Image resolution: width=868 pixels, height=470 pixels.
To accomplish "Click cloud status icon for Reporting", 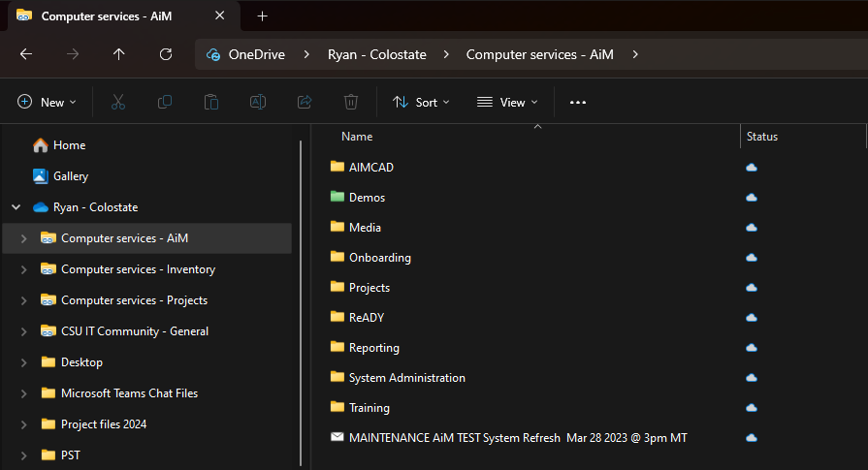I will [x=752, y=347].
